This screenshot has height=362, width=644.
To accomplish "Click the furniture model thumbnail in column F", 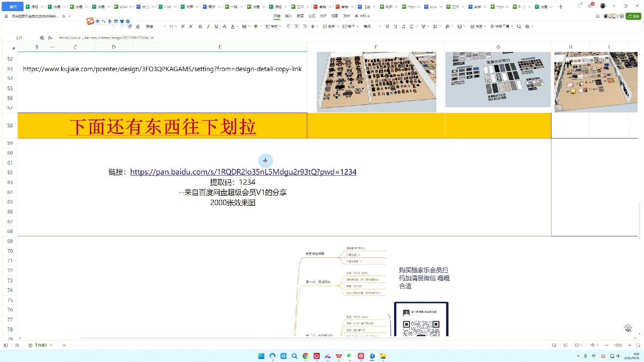I will [376, 82].
